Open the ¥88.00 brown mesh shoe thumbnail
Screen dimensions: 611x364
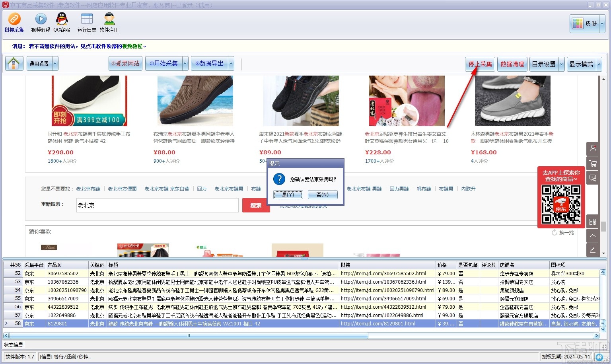[195, 101]
